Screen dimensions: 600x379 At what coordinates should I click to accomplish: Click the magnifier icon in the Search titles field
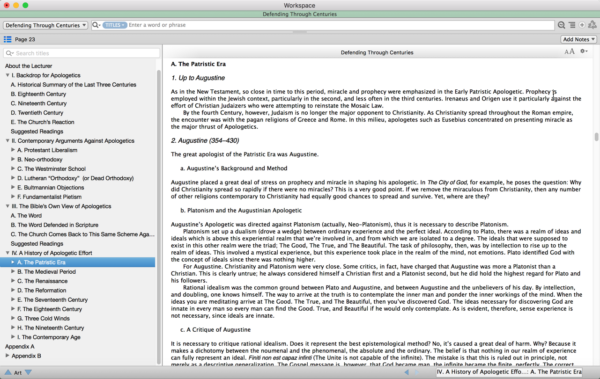click(9, 53)
